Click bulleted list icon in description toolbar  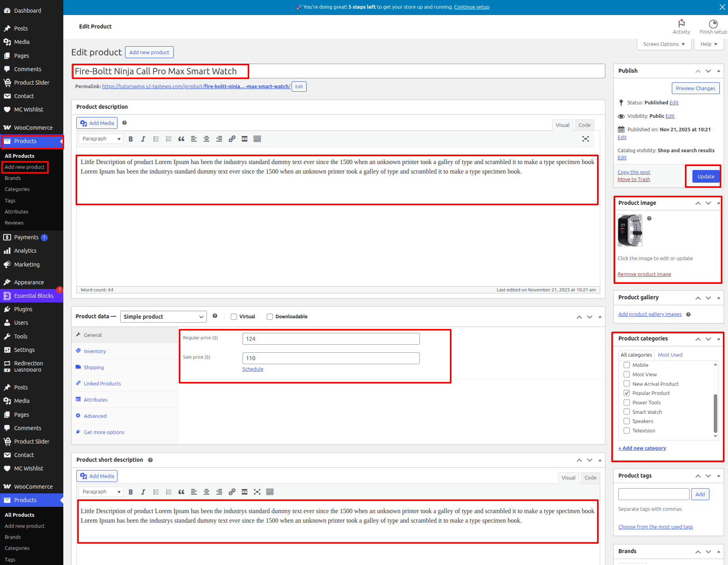pyautogui.click(x=156, y=139)
